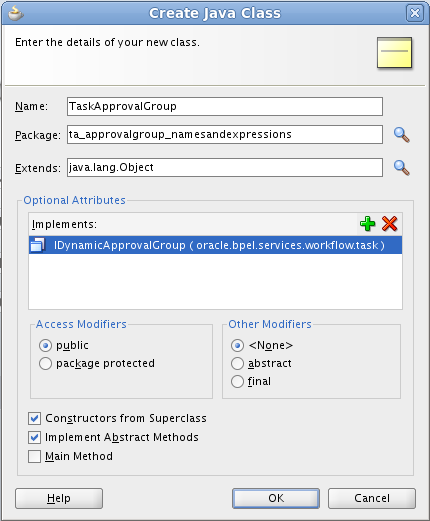Viewport: 430px width, 521px height.
Task: Open the Extends browse magnifier icon
Action: tap(401, 168)
